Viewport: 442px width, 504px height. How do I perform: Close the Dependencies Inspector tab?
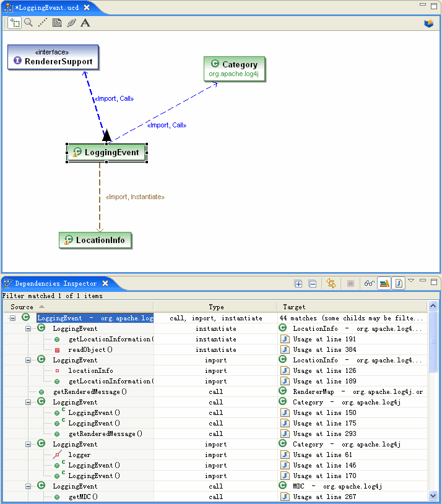pos(105,283)
